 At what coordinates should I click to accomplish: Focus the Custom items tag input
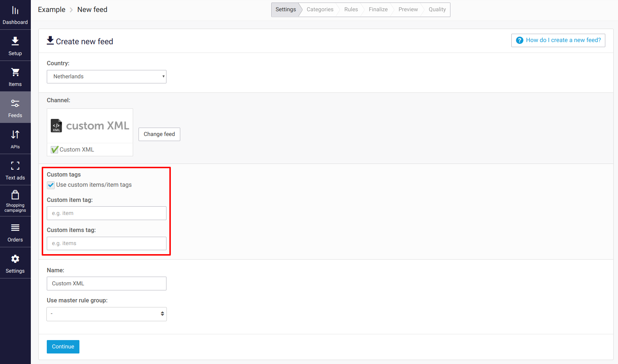tap(107, 243)
